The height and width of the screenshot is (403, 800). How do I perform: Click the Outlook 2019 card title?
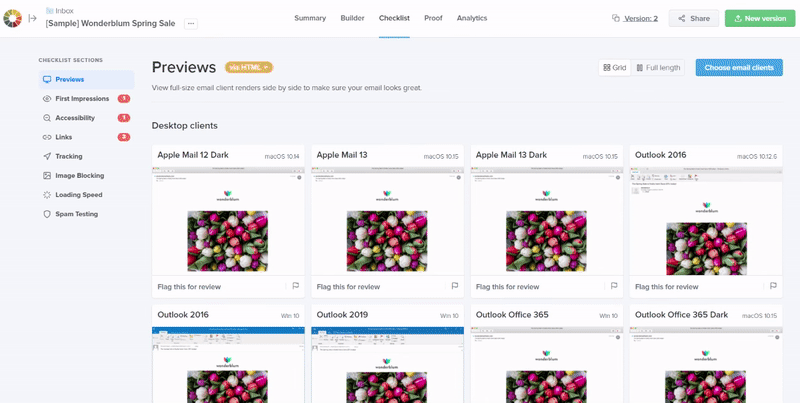point(341,315)
